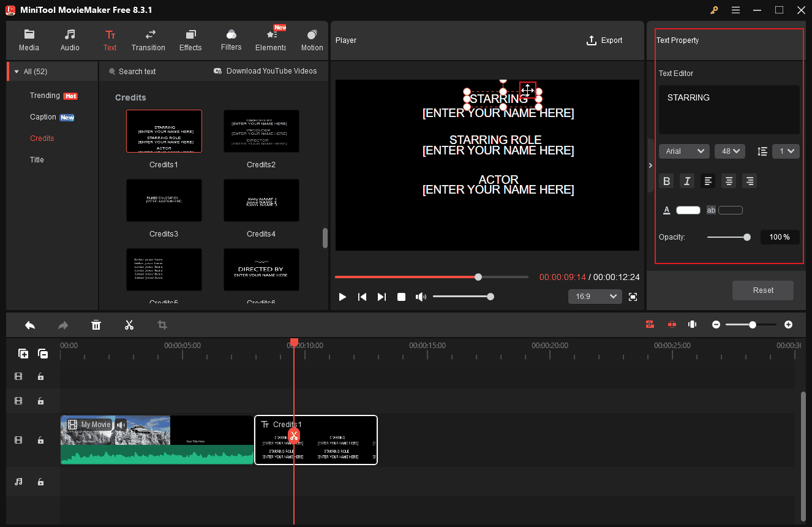Open the Motion panel
This screenshot has width=812, height=527.
[312, 40]
